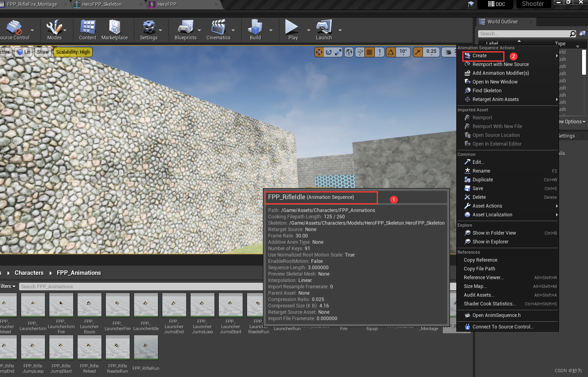Expand the Build options dropdown arrow
The image size is (588, 377).
tap(271, 30)
